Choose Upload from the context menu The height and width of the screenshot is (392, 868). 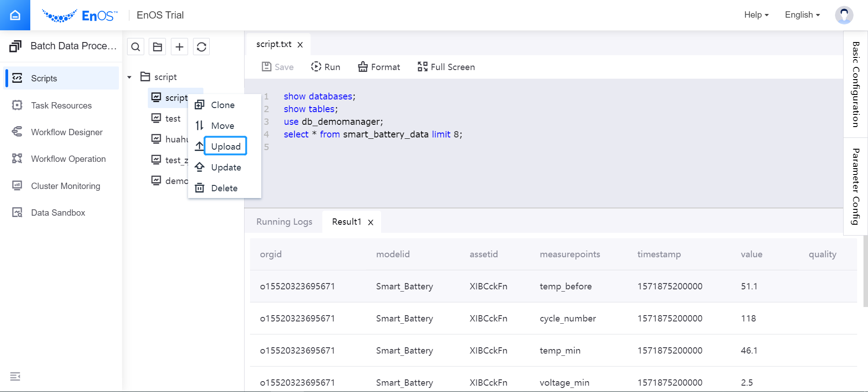pos(226,146)
